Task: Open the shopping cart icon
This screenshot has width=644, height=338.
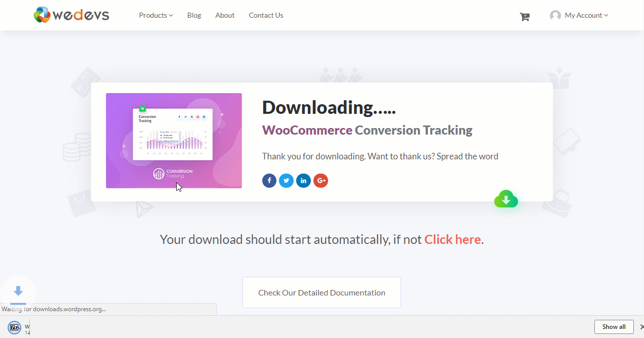Action: click(525, 17)
